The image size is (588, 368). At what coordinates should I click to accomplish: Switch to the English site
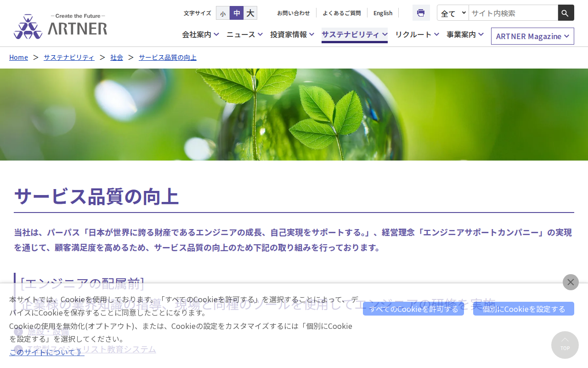[x=383, y=13]
